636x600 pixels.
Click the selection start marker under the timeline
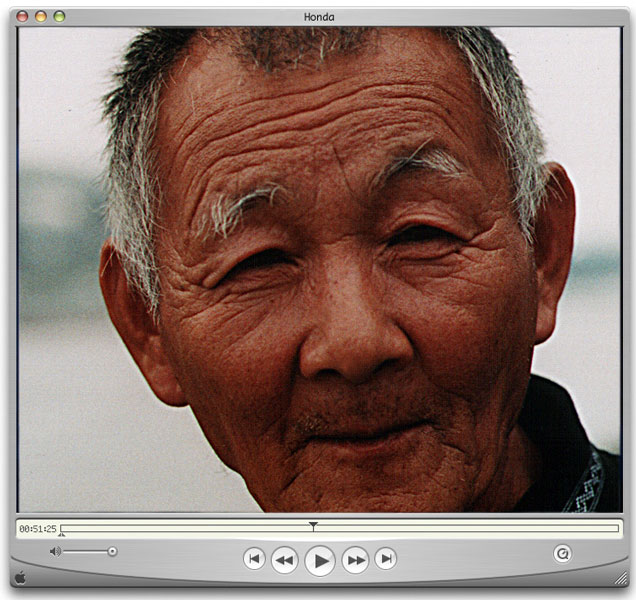61,535
